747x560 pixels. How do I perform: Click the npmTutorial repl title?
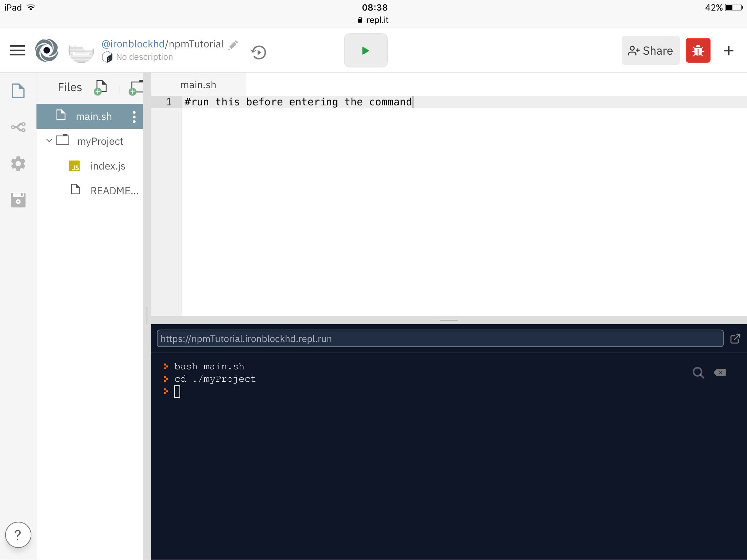[196, 44]
